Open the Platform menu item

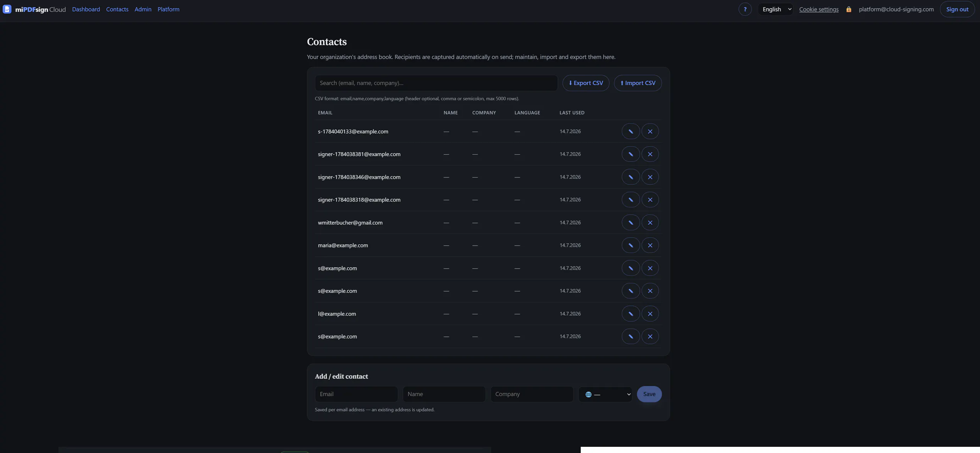pyautogui.click(x=168, y=9)
